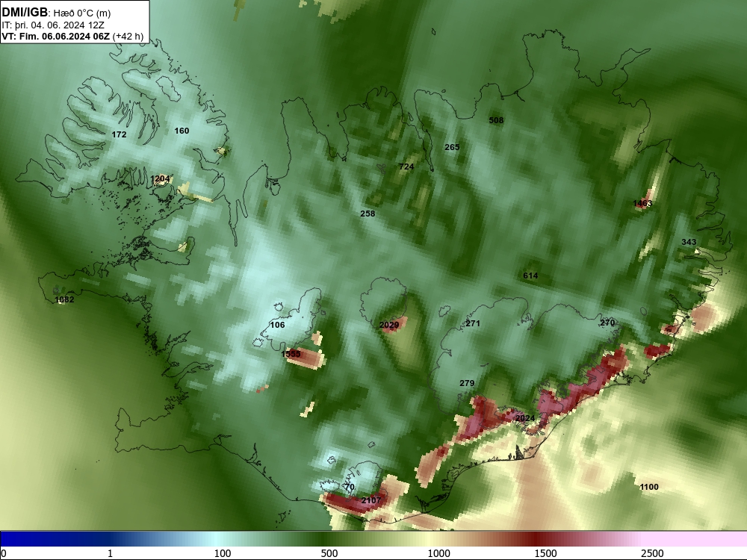Click the 'VT: Fim. 06.06.2024 06Z (+42 h)' line
Image resolution: width=747 pixels, height=560 pixels.
pyautogui.click(x=72, y=37)
